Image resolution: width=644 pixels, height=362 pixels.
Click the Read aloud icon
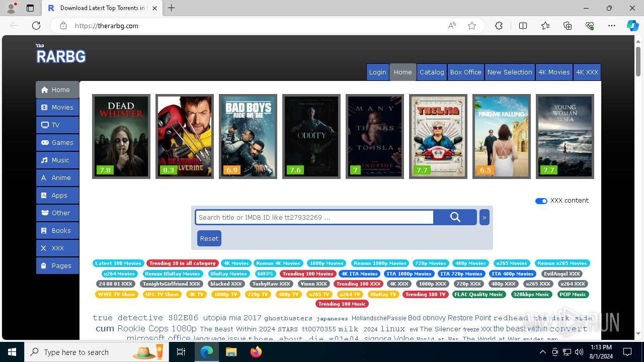452,26
